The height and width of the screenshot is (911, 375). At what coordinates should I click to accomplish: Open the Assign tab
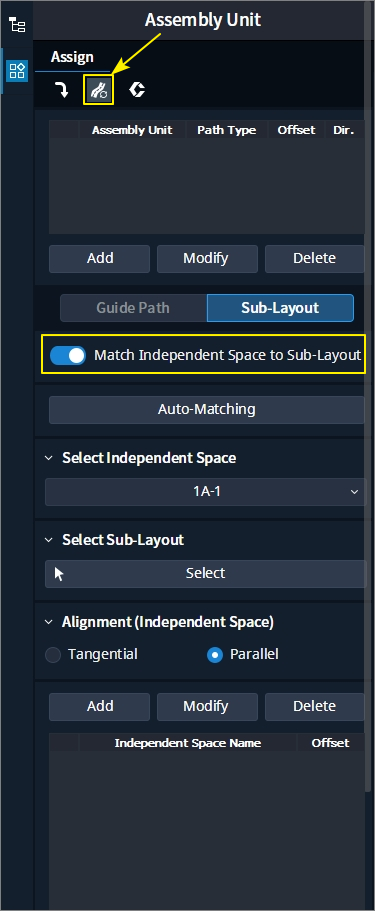coord(72,57)
